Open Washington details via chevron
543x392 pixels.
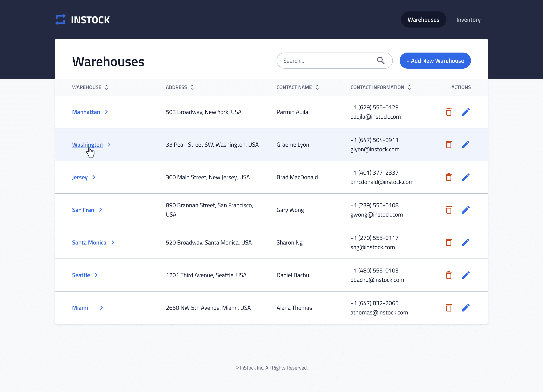(109, 145)
